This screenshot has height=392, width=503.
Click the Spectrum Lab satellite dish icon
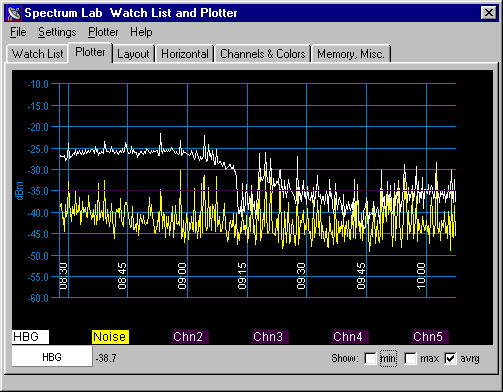coord(15,13)
